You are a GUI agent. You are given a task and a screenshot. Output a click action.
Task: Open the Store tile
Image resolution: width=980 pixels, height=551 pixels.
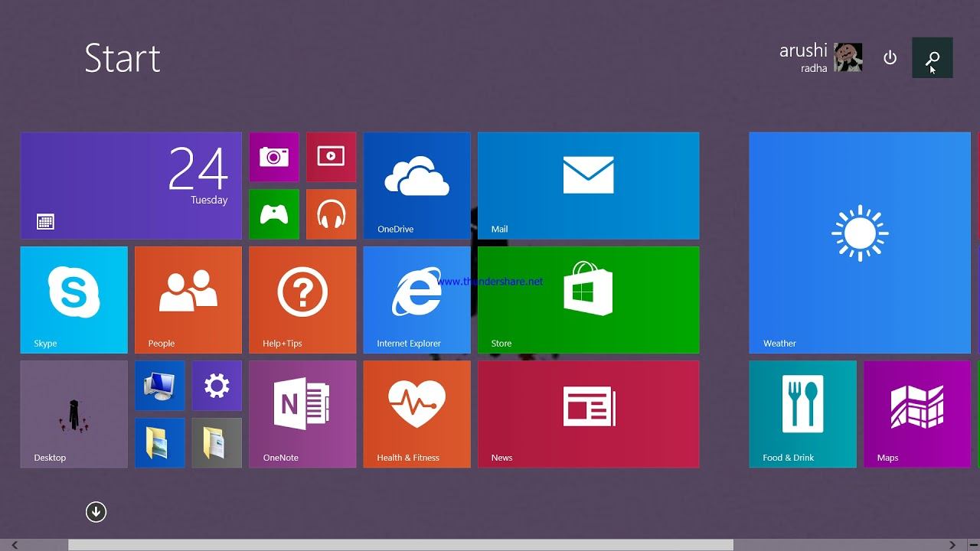589,300
